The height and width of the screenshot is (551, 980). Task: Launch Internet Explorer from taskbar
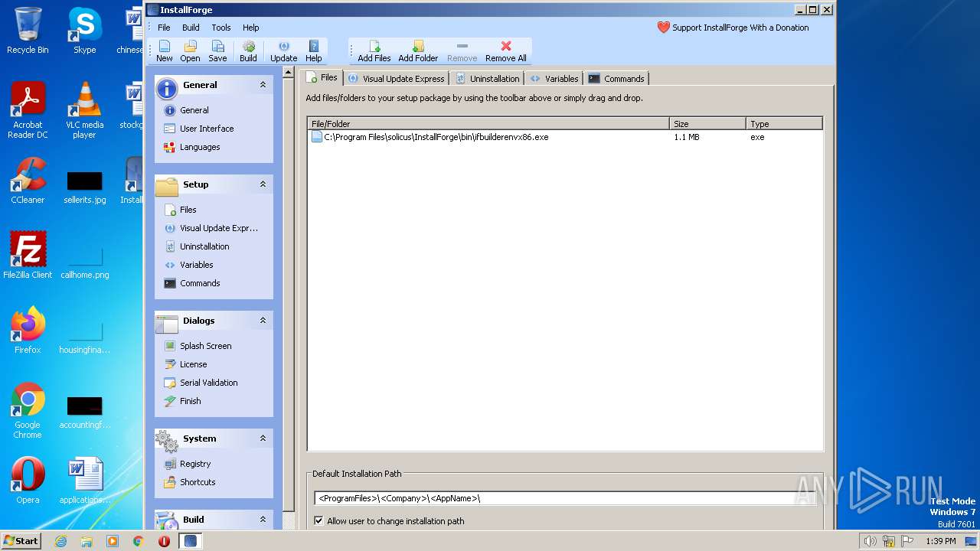tap(61, 541)
